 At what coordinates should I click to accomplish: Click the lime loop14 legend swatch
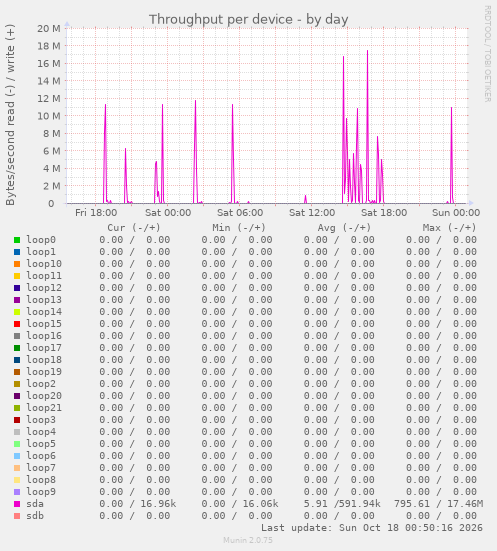point(17,312)
